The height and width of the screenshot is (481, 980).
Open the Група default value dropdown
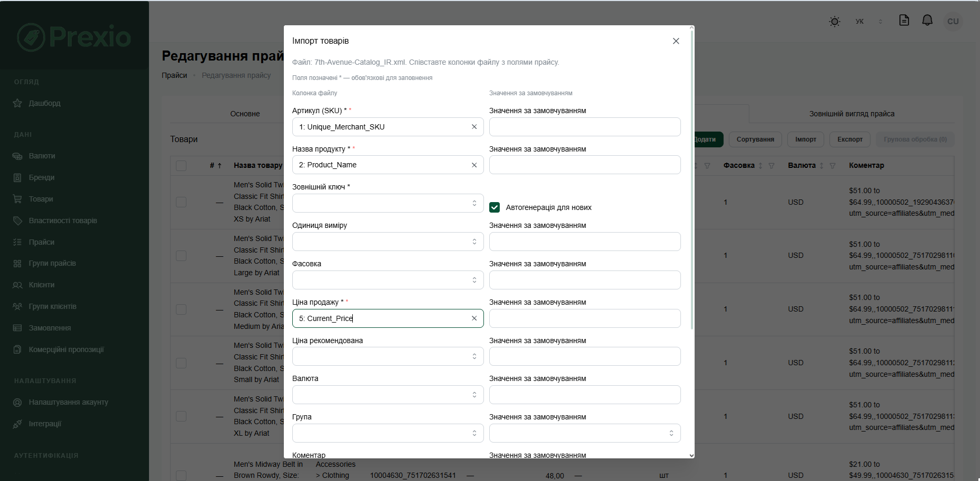(585, 433)
